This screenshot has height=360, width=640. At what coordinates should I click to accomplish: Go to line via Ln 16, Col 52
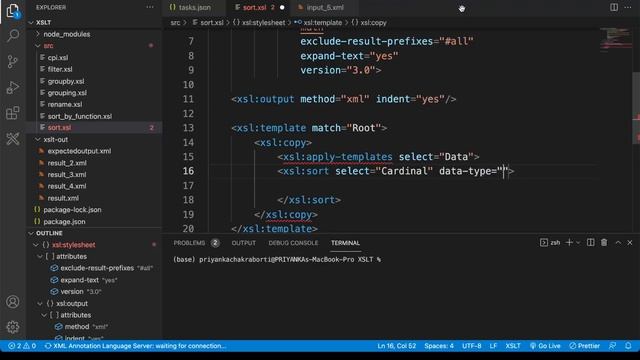pyautogui.click(x=396, y=346)
